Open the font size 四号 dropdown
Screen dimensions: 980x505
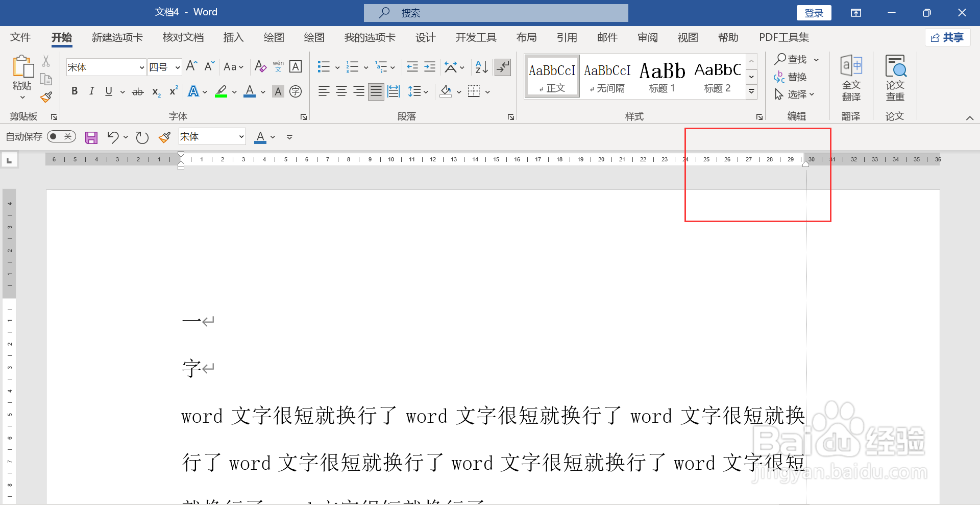click(177, 67)
